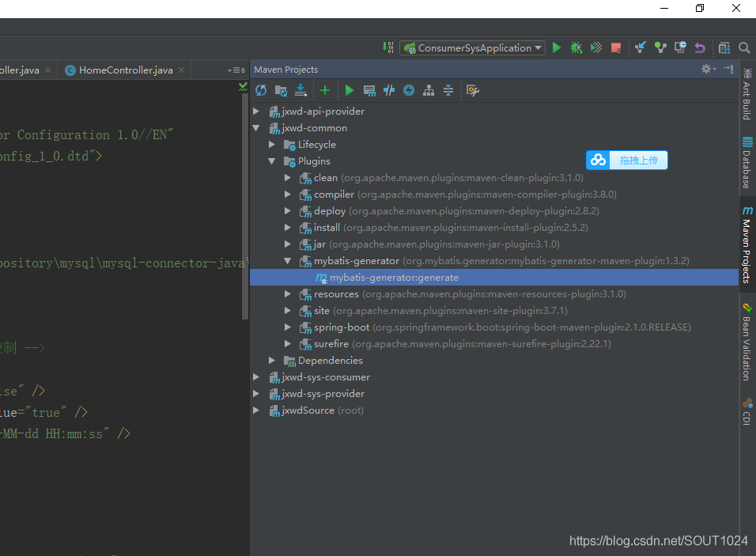Toggle Maven offline mode icon
Image resolution: width=756 pixels, height=556 pixels.
click(389, 90)
